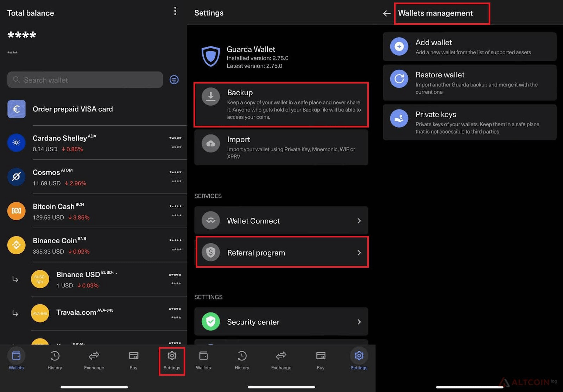Expand Wallet Connect chevron
Viewport: 563px width, 392px height.
click(x=359, y=221)
